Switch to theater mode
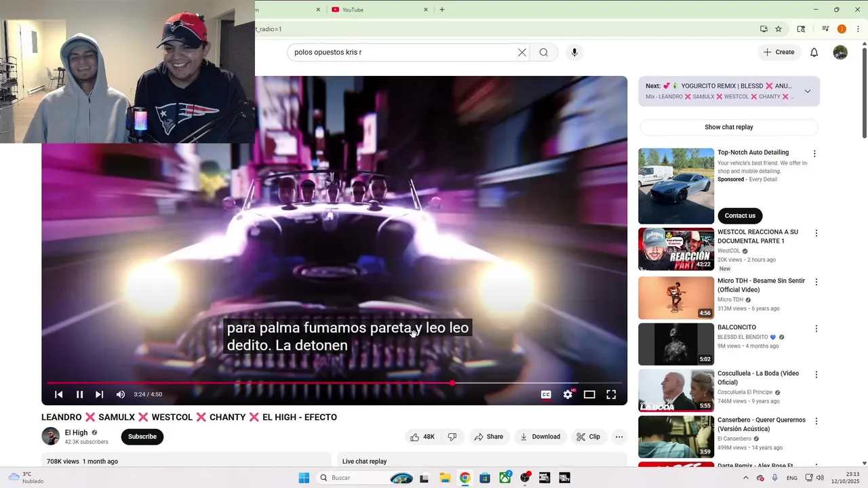This screenshot has width=868, height=488. [x=589, y=394]
